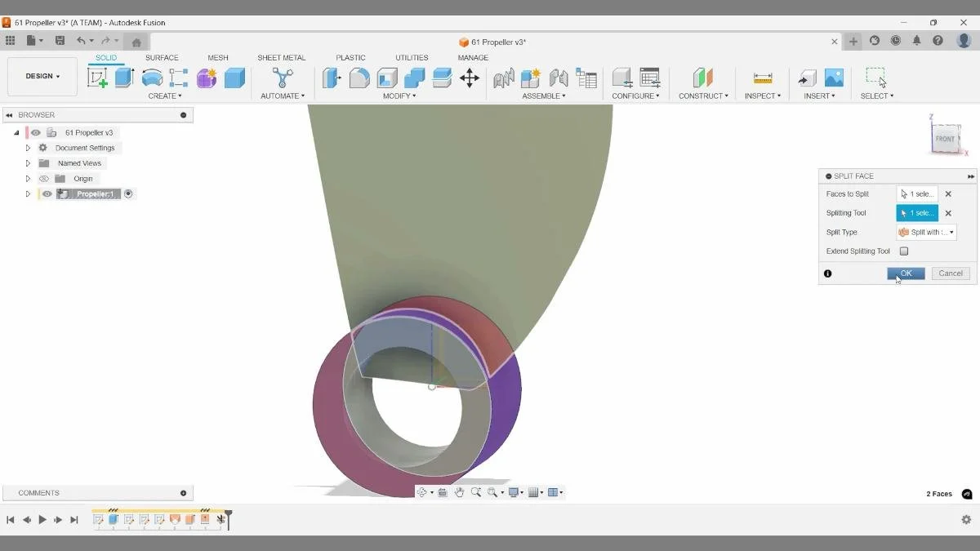Open the Insert canvas image tool
Viewport: 980px width, 551px height.
click(834, 78)
